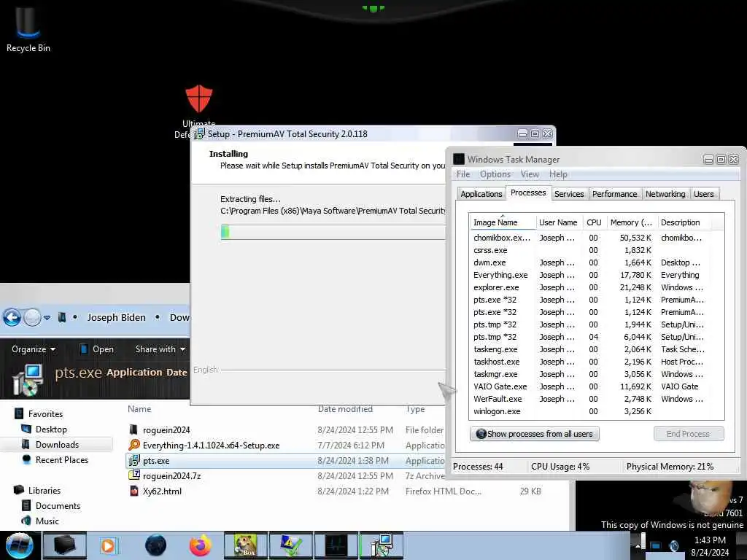Open the File menu in Task Manager
This screenshot has width=747, height=560.
[x=463, y=174]
